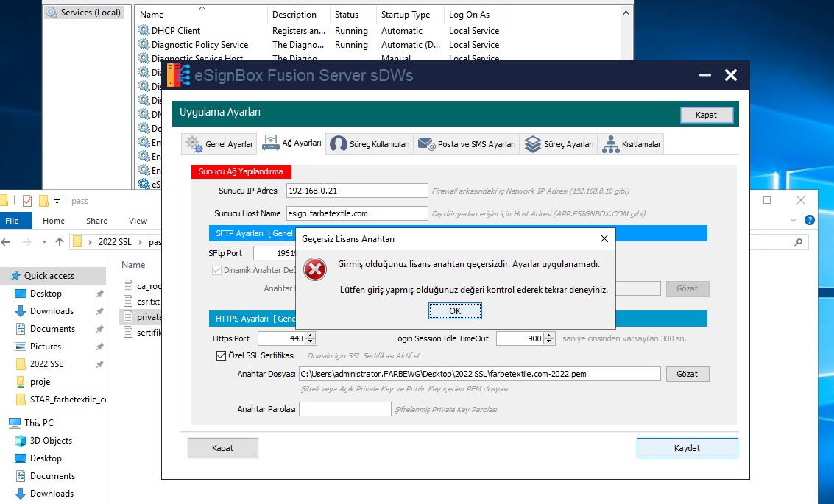Increase Login Session Idle TimeOut value
Screen dimensions: 834x504
pos(549,335)
